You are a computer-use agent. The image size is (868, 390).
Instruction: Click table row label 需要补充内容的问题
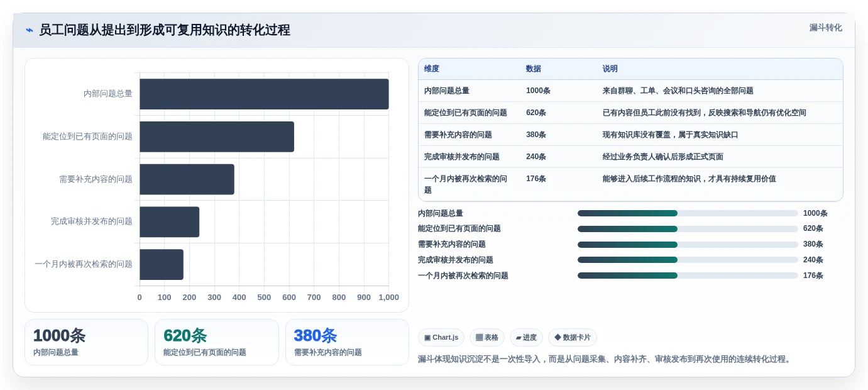[x=458, y=135]
